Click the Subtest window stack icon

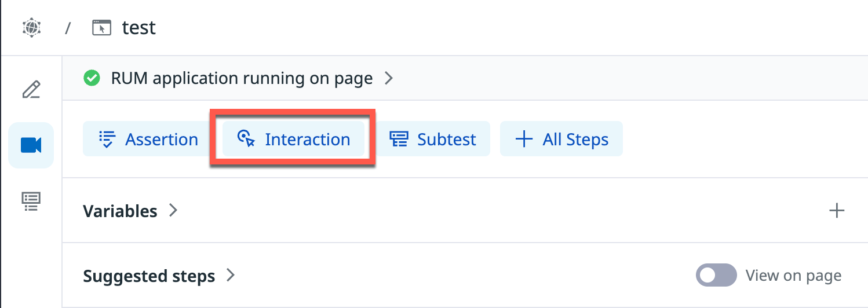(x=399, y=139)
